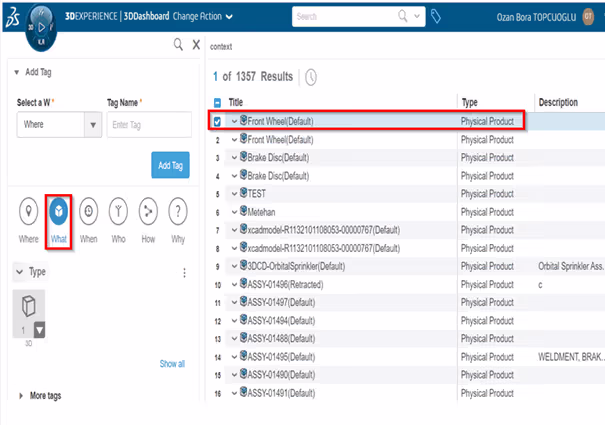
Task: Click the ASSY-01488(Default) product icon
Action: coord(243,337)
